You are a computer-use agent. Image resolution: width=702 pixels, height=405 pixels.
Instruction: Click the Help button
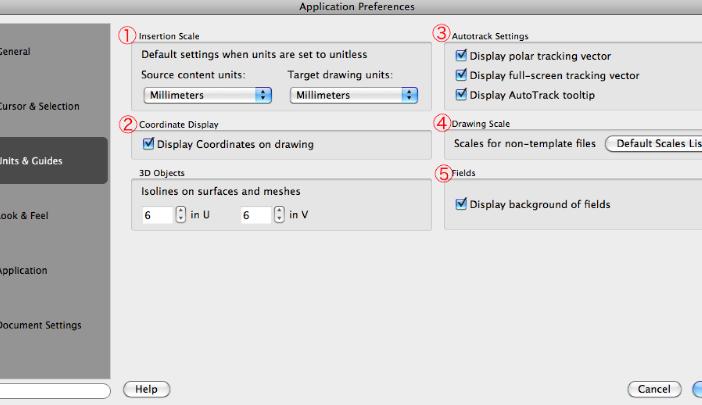pyautogui.click(x=146, y=389)
